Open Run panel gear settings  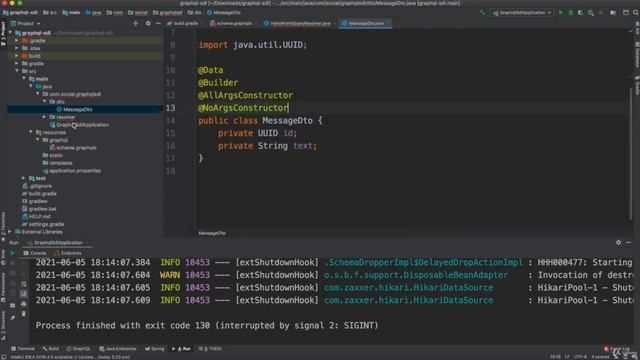point(618,242)
